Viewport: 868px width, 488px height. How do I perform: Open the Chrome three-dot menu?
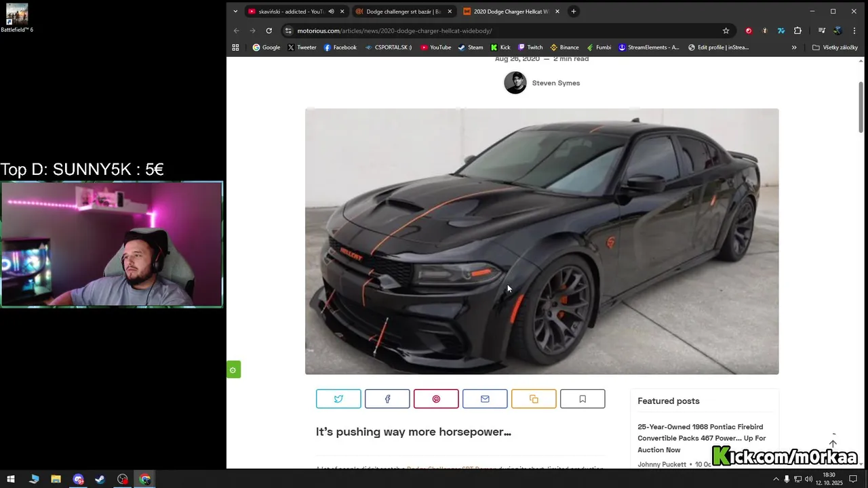tap(854, 30)
